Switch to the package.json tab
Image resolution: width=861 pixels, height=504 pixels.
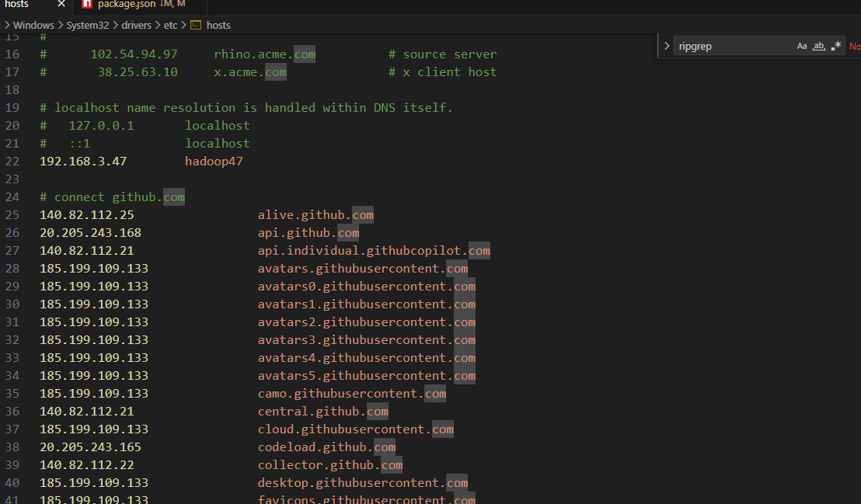tap(127, 5)
